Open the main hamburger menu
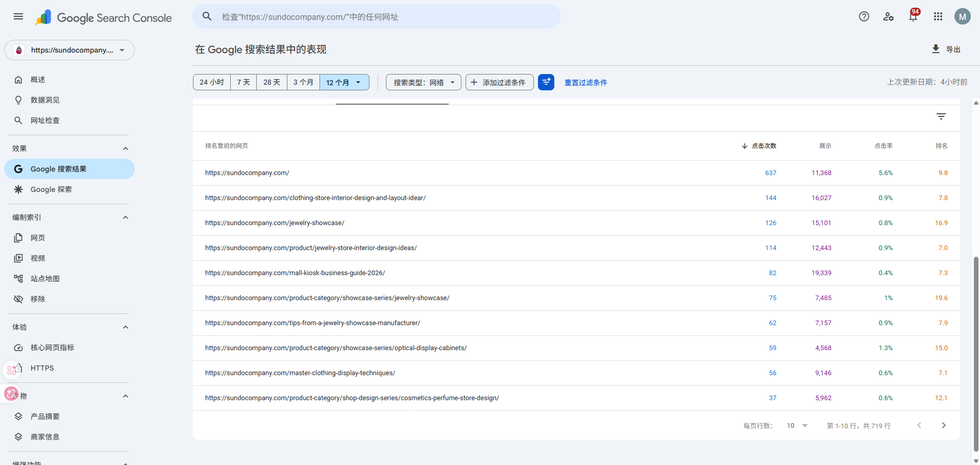Image resolution: width=980 pixels, height=465 pixels. click(x=18, y=17)
